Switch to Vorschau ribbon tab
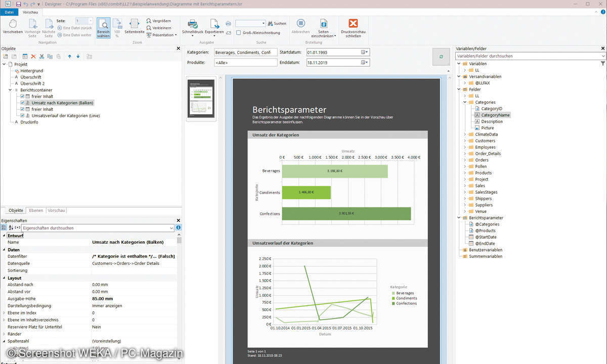 30,12
